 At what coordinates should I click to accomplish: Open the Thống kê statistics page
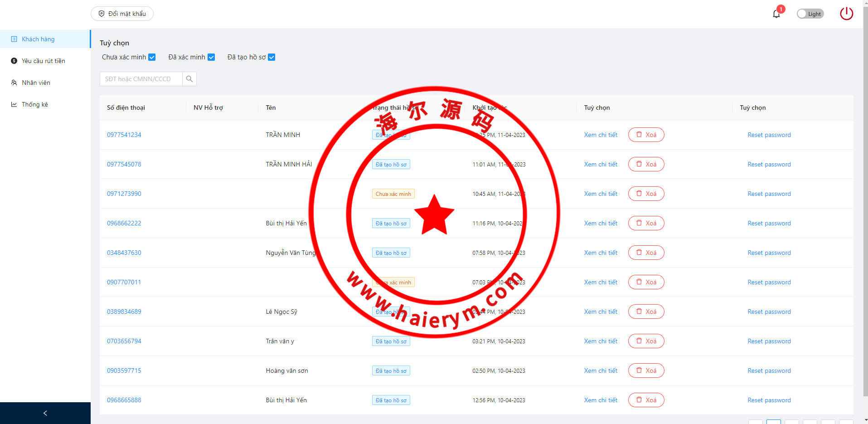[x=45, y=104]
